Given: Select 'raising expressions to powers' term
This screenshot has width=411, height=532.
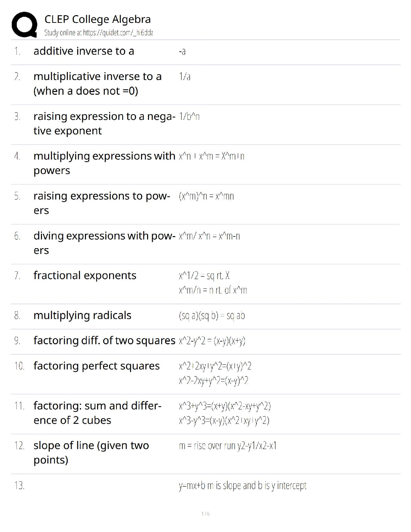Looking at the screenshot, I should click(x=102, y=203).
